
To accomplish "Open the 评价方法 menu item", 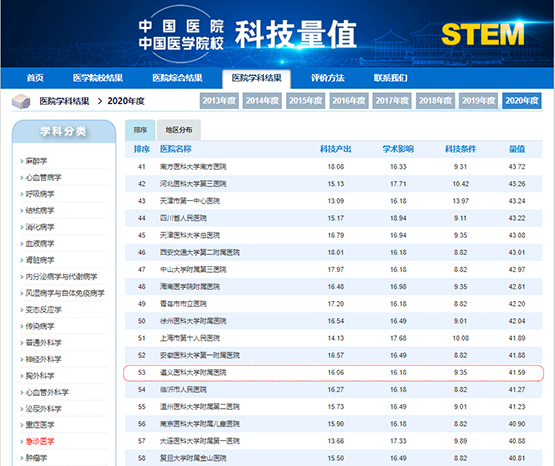I will coord(328,78).
